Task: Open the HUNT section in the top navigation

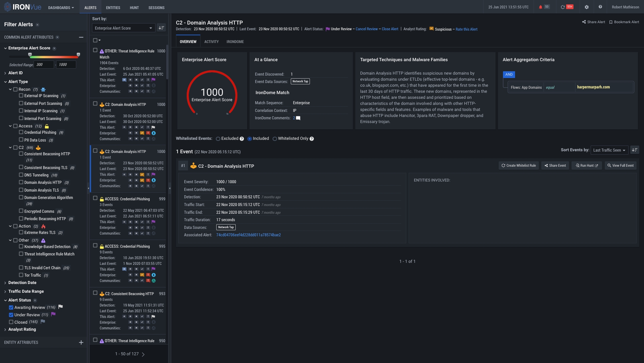Action: coord(134,7)
